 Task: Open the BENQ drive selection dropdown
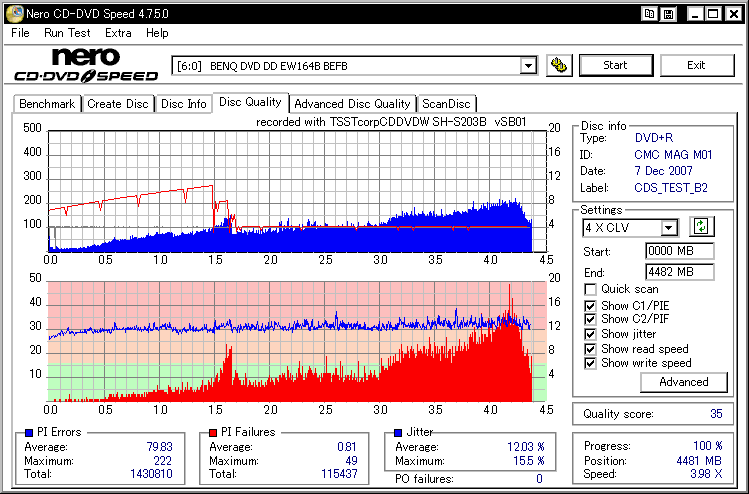(x=528, y=66)
